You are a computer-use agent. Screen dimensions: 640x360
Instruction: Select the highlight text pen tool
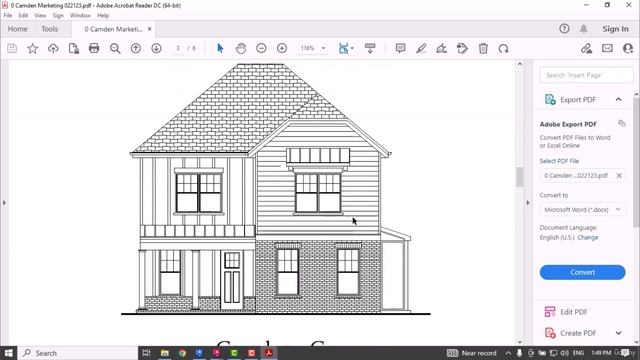click(421, 48)
